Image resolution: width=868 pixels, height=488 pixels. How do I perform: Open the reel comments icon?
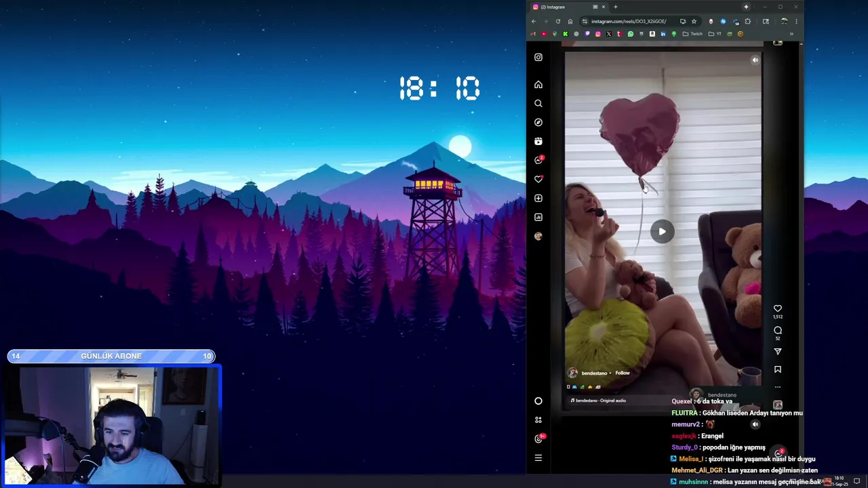click(x=778, y=330)
